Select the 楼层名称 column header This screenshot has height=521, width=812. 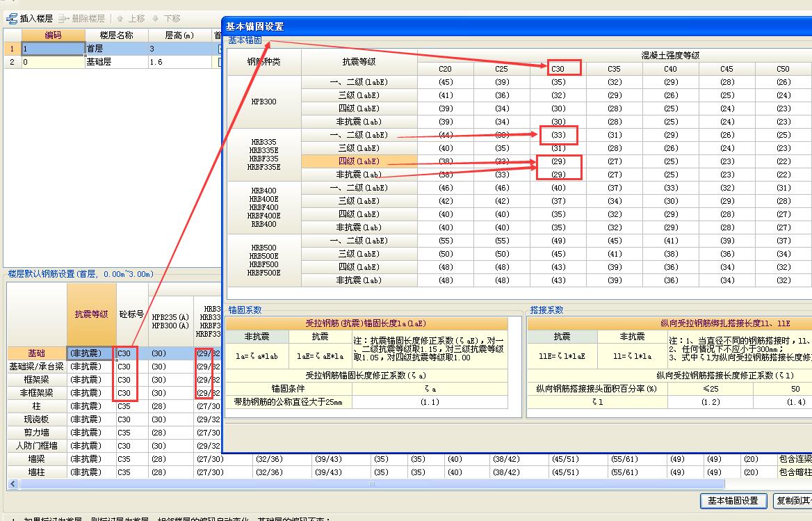(117, 35)
